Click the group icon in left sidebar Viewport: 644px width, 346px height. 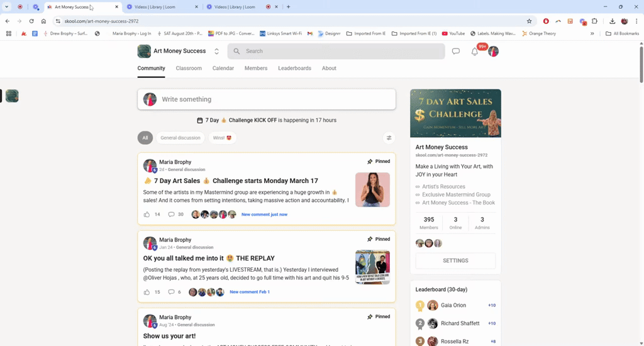pos(12,96)
